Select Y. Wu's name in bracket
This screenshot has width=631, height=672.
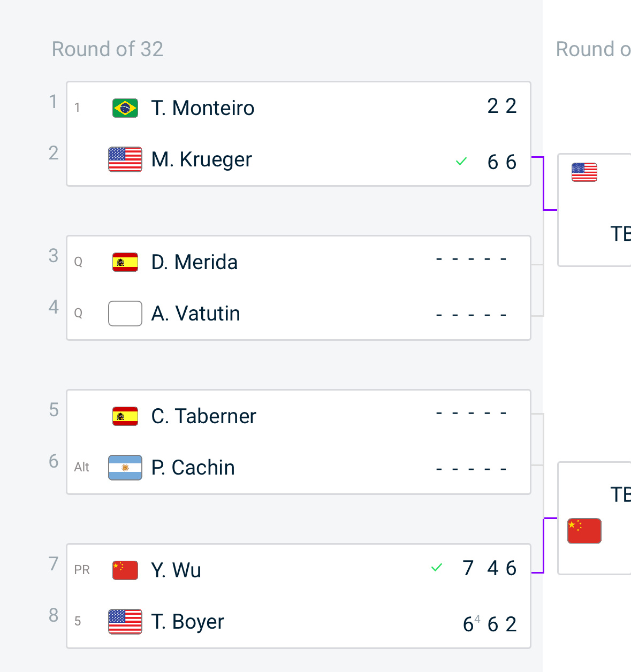176,570
